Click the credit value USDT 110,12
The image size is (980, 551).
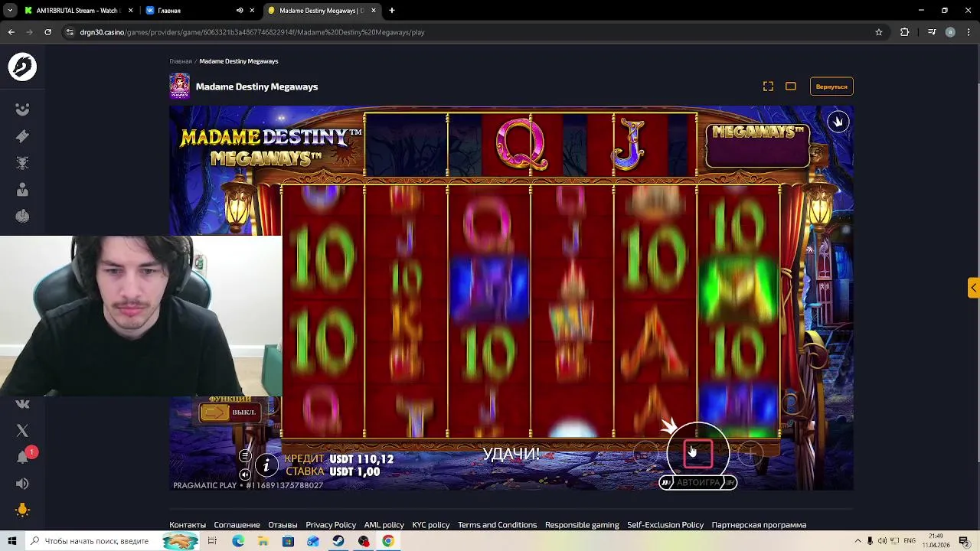tap(361, 459)
